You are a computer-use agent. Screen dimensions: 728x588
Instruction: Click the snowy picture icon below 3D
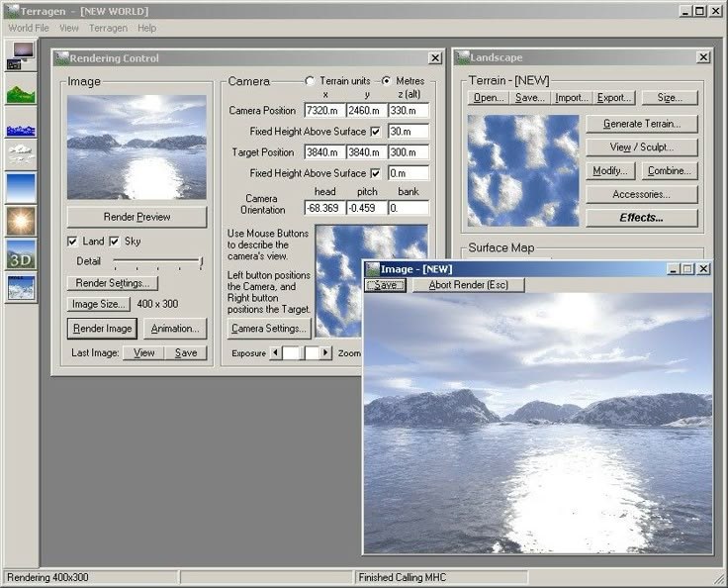coord(21,288)
